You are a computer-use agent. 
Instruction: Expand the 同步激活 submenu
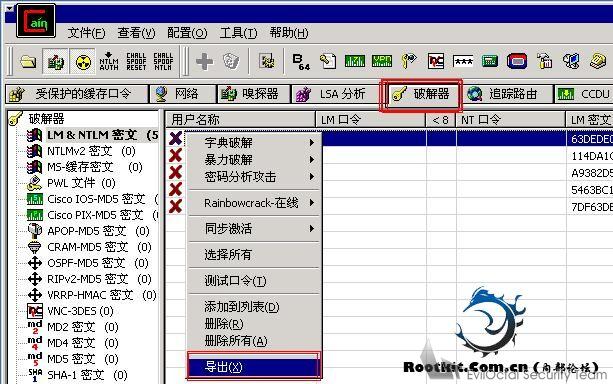(x=255, y=229)
